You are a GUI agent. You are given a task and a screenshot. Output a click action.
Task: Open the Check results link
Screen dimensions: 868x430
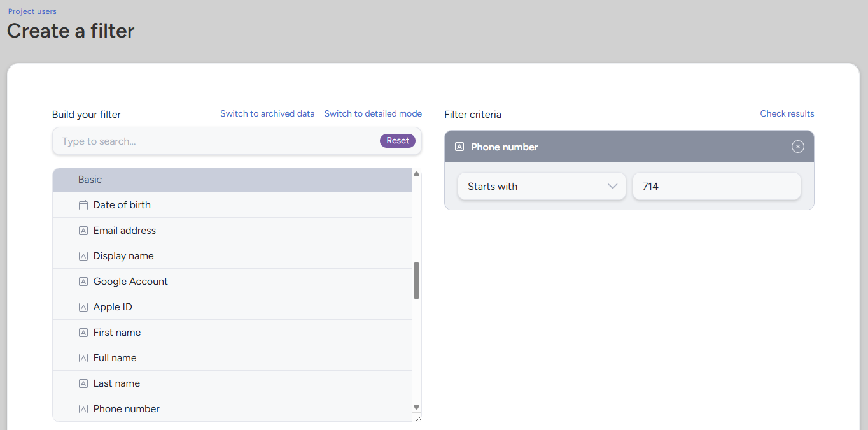click(787, 114)
